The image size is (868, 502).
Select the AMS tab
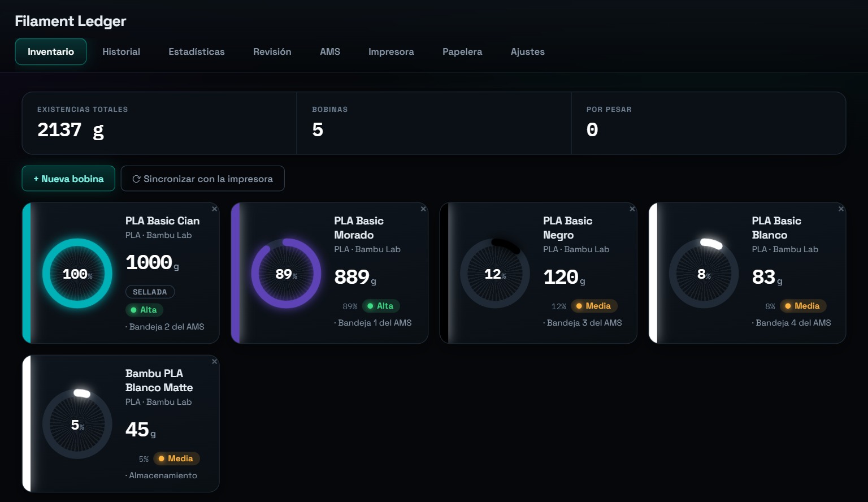pos(330,51)
